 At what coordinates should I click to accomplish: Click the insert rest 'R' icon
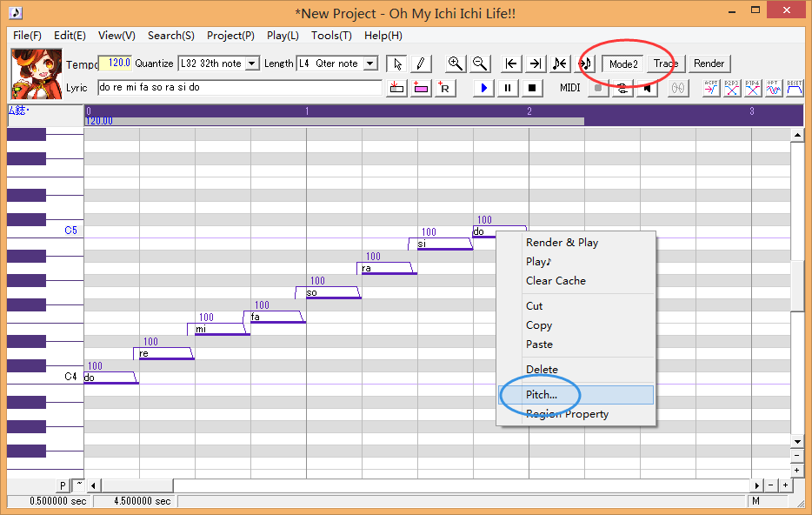coord(444,88)
